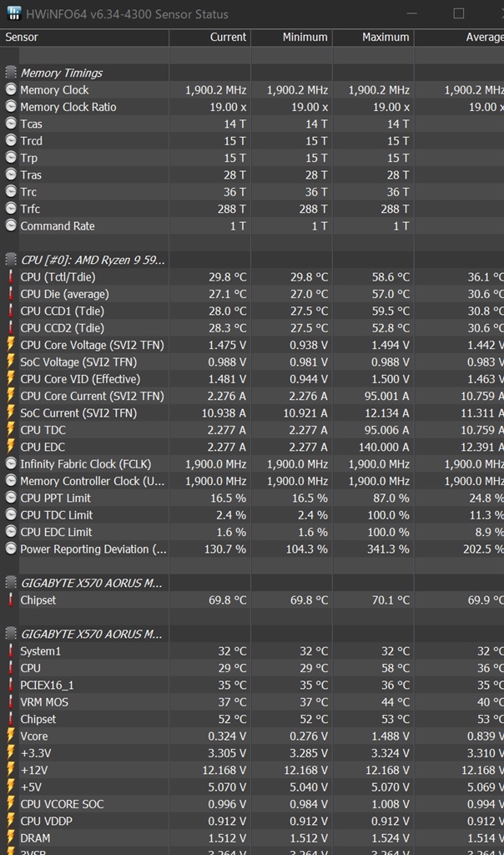Click the lightning icon beside +12V
Image resolution: width=504 pixels, height=855 pixels.
(10, 770)
